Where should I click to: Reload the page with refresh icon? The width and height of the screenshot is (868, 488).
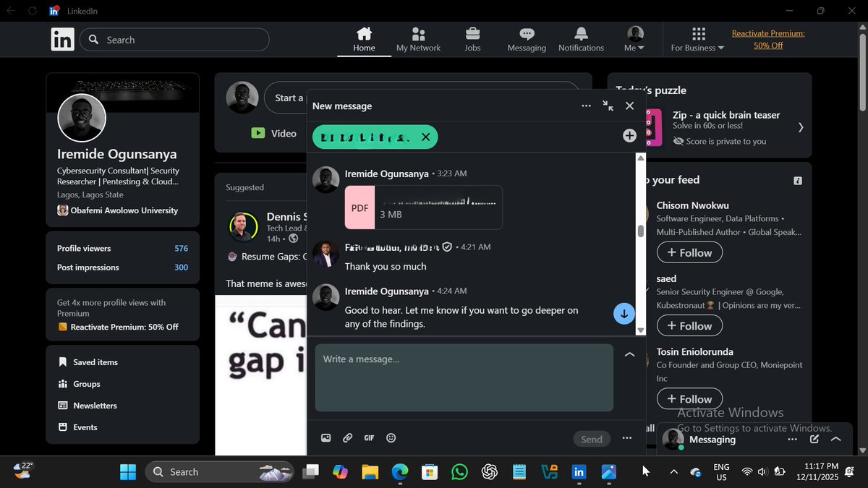click(x=33, y=11)
